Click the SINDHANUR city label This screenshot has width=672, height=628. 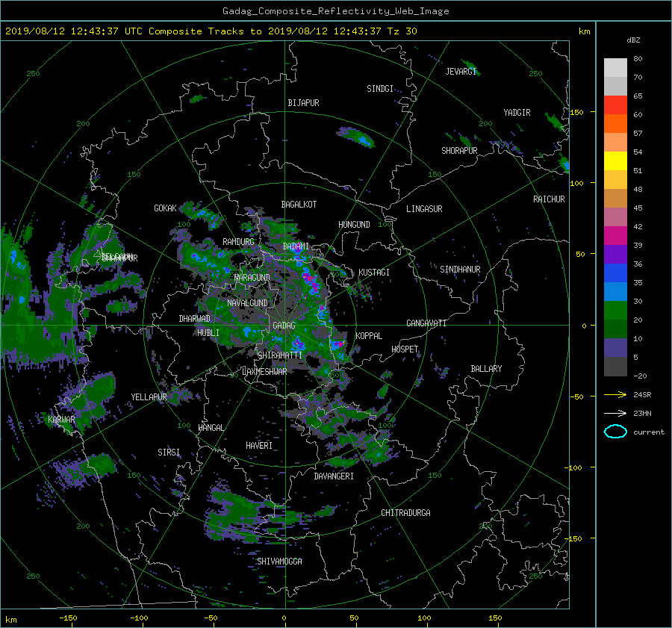[x=460, y=270]
